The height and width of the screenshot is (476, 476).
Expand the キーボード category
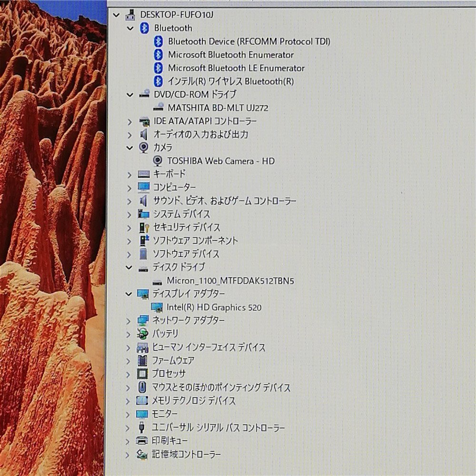click(x=129, y=175)
